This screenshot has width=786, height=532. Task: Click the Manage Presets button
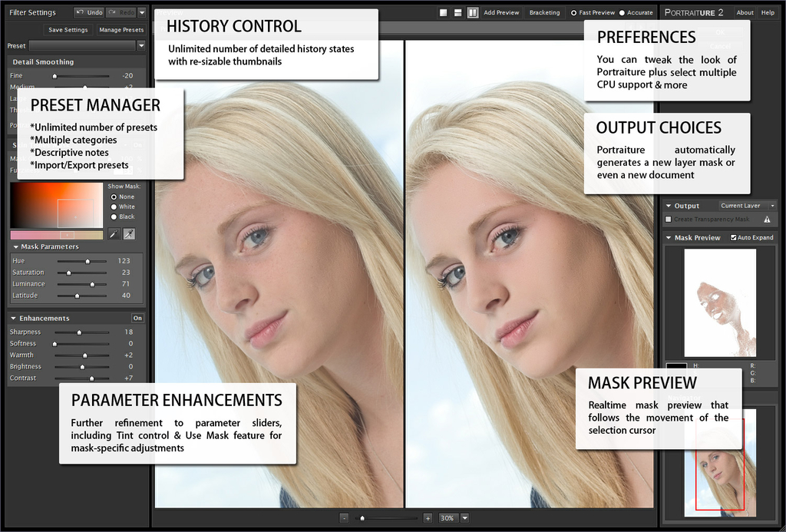click(x=121, y=30)
